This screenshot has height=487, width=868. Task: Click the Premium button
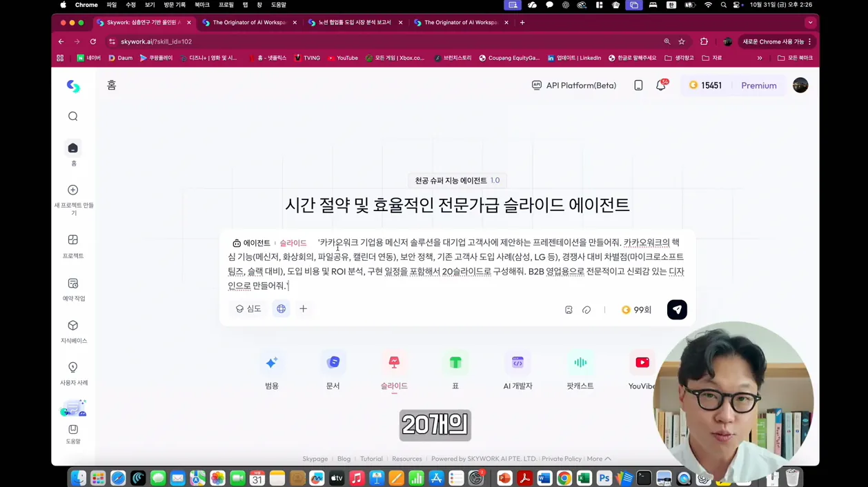pyautogui.click(x=759, y=86)
